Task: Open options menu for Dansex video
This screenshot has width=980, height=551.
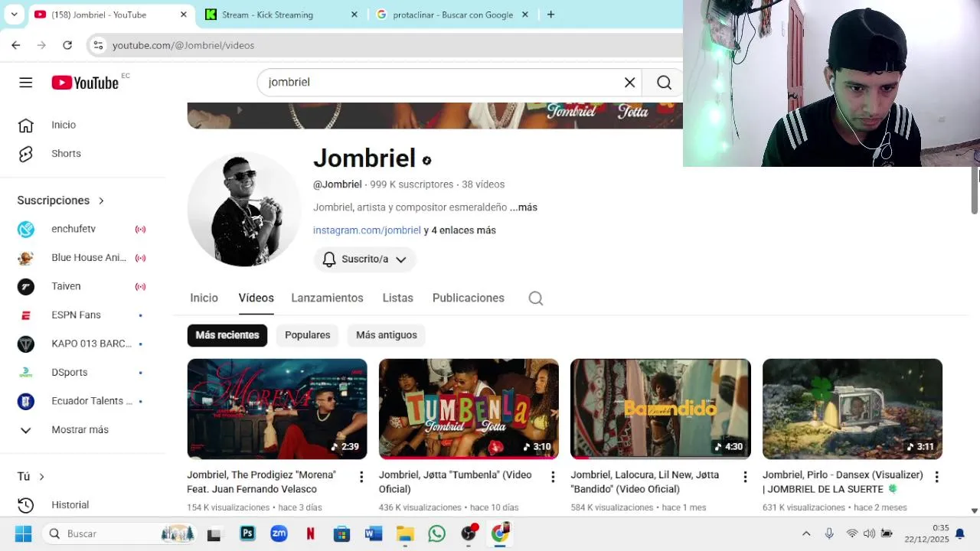Action: tap(936, 477)
